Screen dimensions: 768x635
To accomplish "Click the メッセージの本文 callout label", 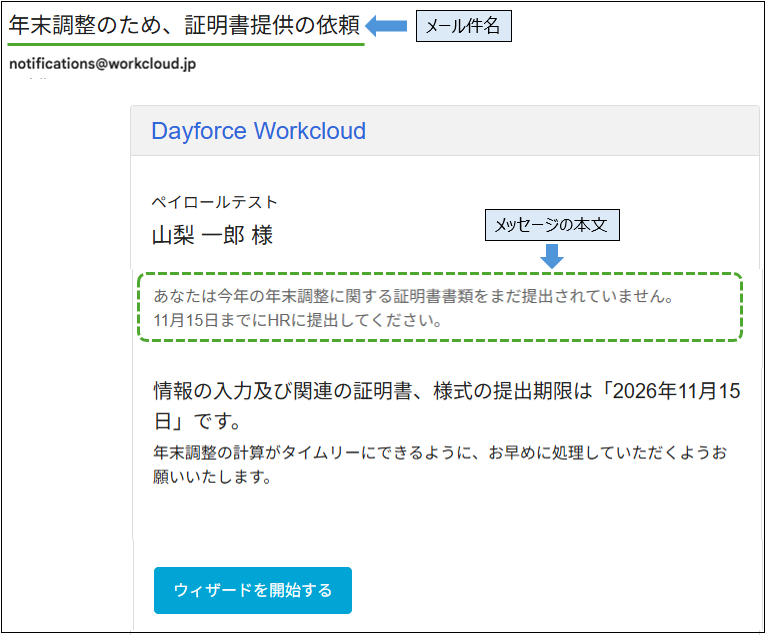I will 552,225.
